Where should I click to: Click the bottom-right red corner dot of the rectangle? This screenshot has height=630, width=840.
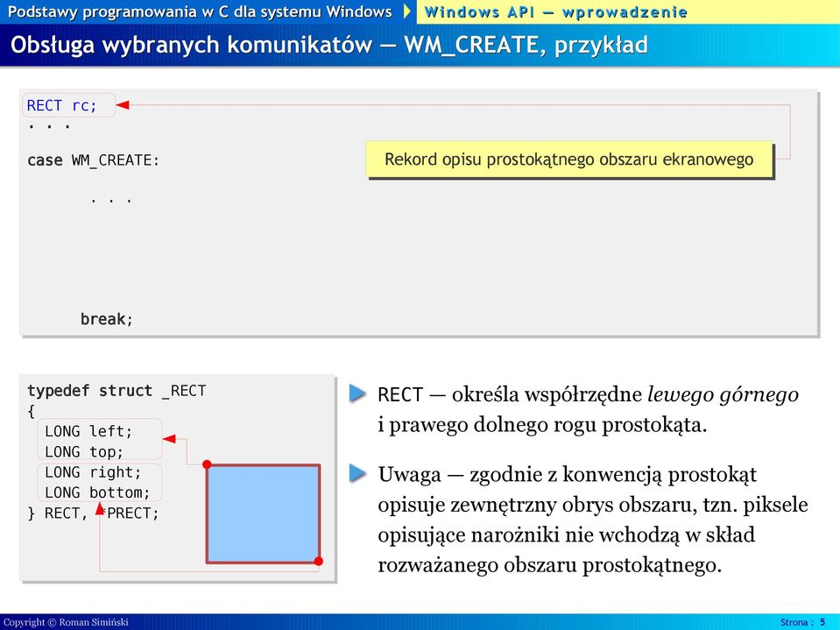pos(318,561)
